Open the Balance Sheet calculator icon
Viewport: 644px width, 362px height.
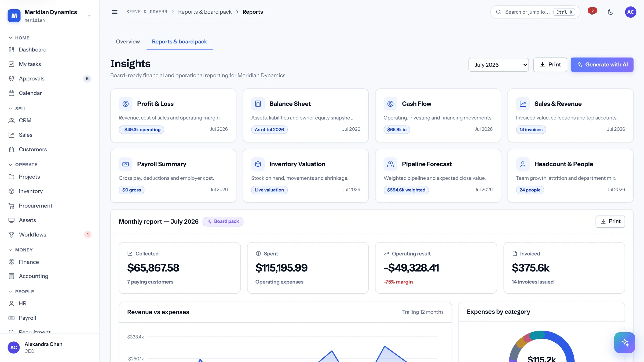click(258, 104)
